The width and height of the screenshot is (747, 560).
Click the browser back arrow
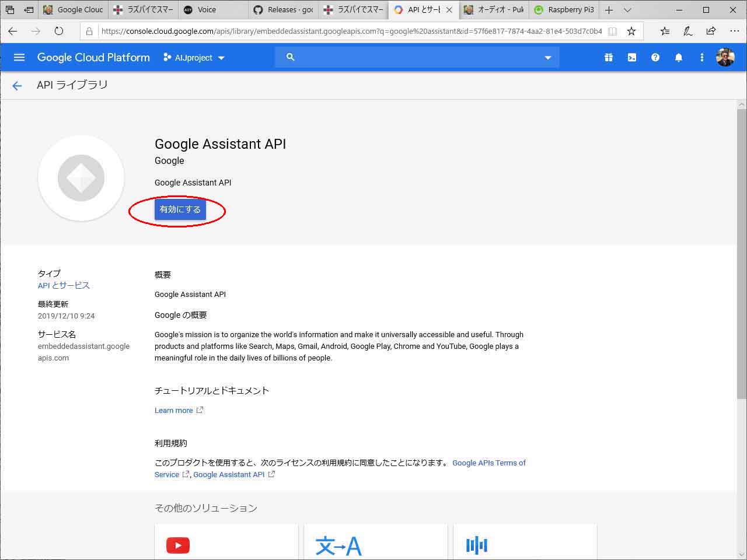click(x=13, y=31)
